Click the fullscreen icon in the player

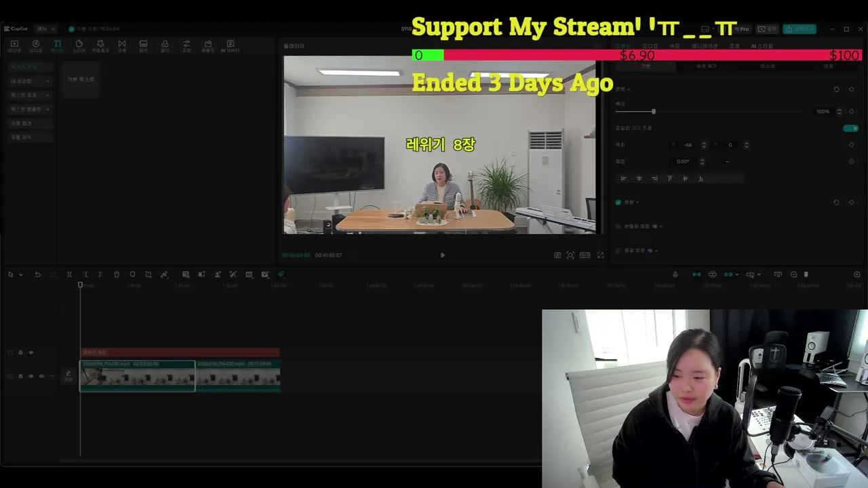pyautogui.click(x=600, y=255)
